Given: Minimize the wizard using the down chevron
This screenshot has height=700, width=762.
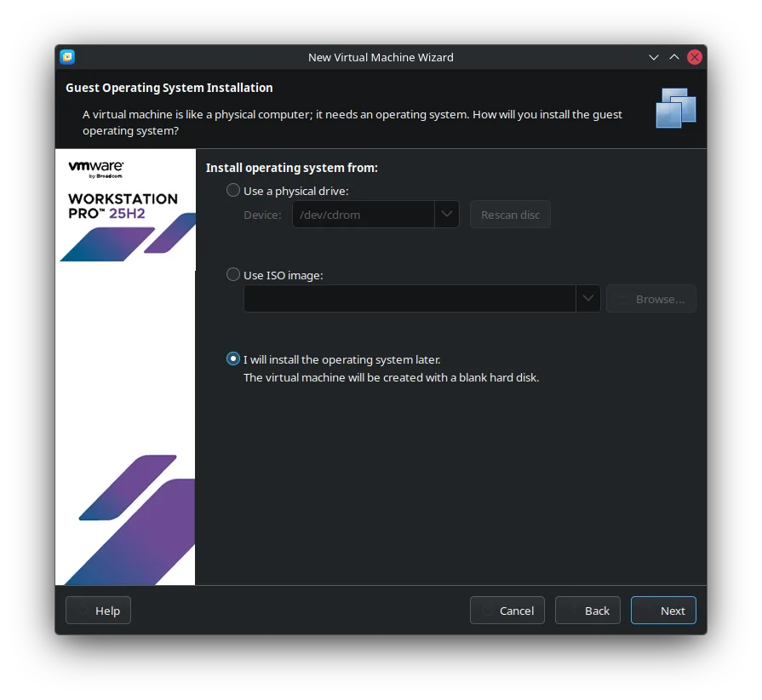Looking at the screenshot, I should pos(654,57).
